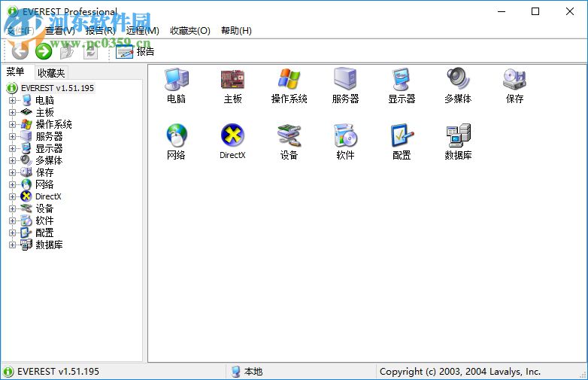The height and width of the screenshot is (380, 588).
Task: Click 多媒体 speaker icon in sidebar tree
Action: [26, 160]
